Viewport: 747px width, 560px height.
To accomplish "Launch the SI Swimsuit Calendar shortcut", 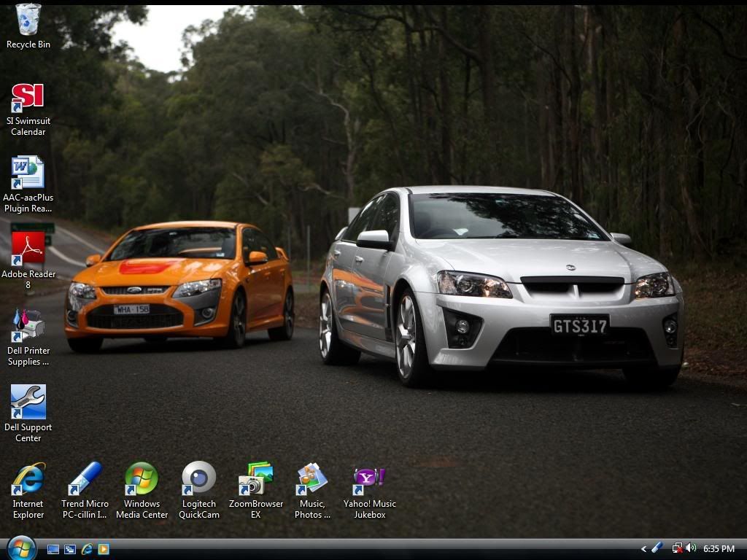I will click(x=28, y=98).
